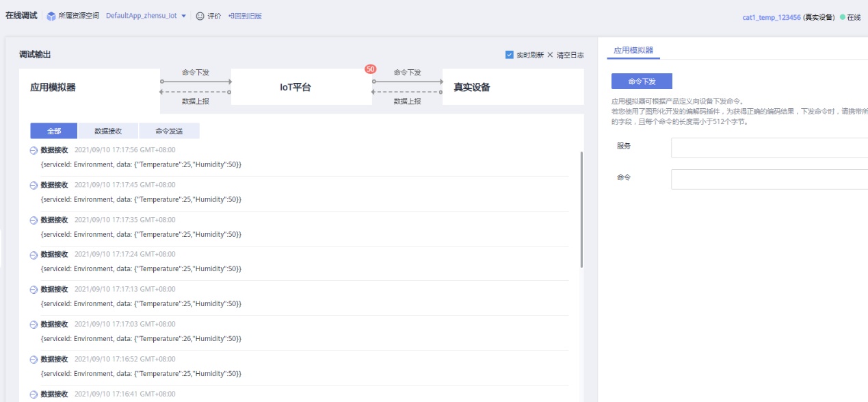Click the 回到旧版 link

pos(245,16)
